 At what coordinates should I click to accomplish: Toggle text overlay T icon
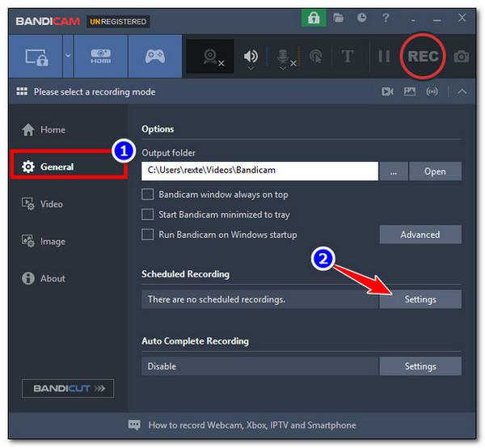tap(348, 57)
